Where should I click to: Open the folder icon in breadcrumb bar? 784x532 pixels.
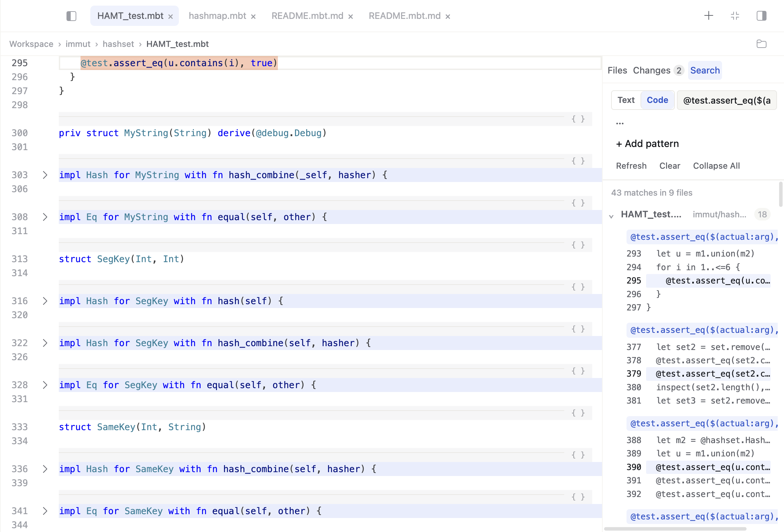click(x=761, y=44)
